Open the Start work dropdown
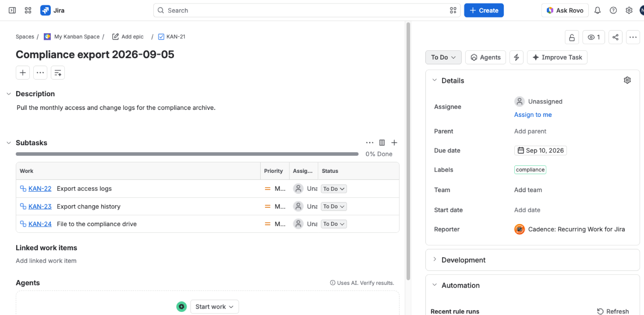Image resolution: width=644 pixels, height=315 pixels. point(215,307)
